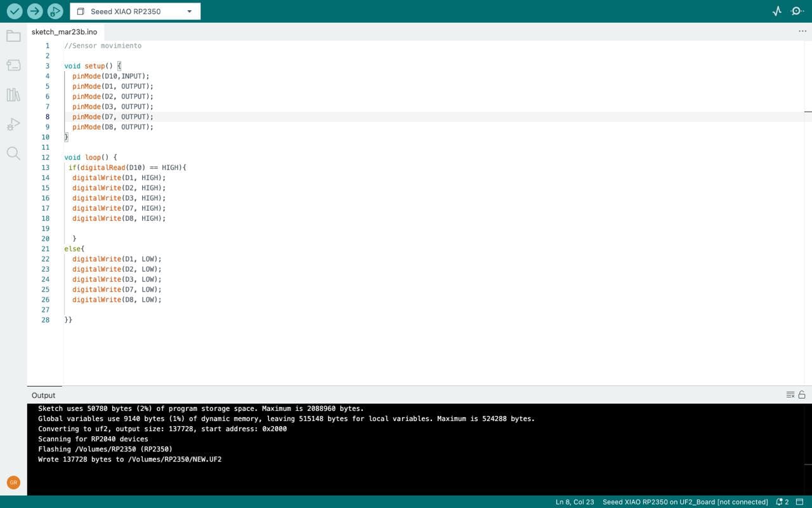812x508 pixels.
Task: Switch to the sketch_mar23b.ino tab
Action: coord(65,31)
